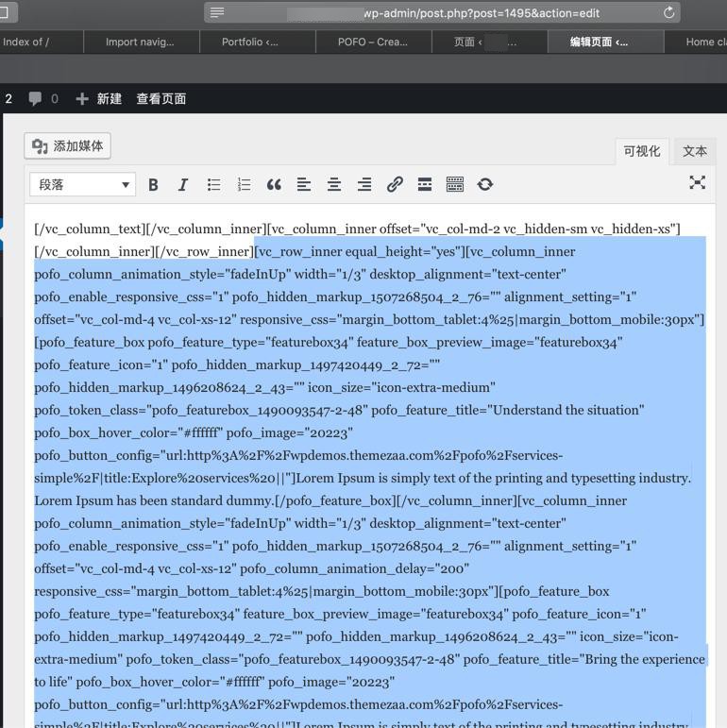
Task: Click the 添加媒体 add media button
Action: (67, 145)
